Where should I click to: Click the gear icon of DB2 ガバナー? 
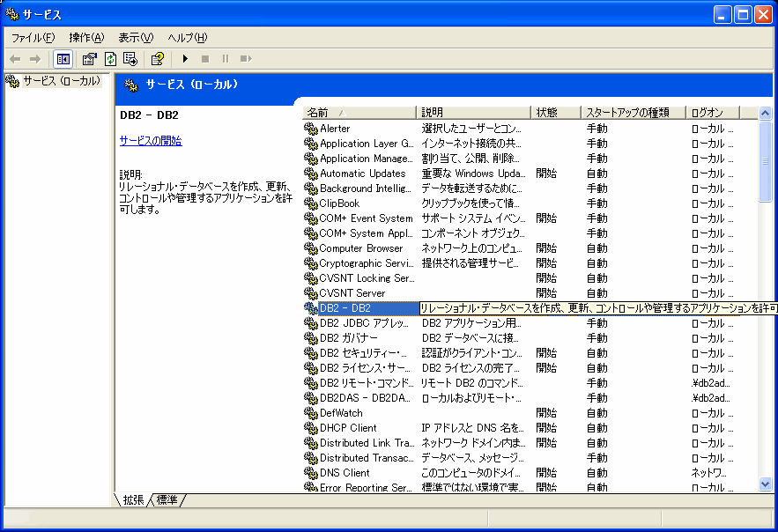311,338
